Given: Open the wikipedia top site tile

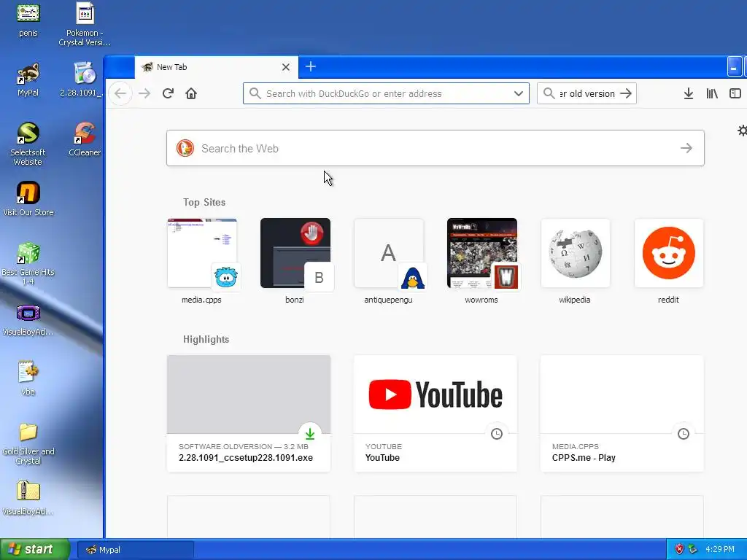Looking at the screenshot, I should pos(576,261).
